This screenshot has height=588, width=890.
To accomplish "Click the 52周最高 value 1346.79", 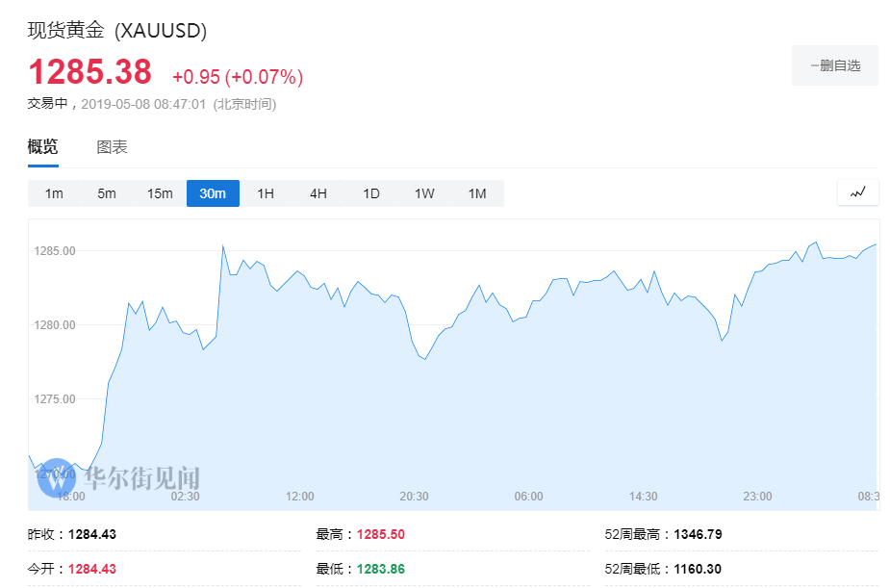I will [699, 533].
